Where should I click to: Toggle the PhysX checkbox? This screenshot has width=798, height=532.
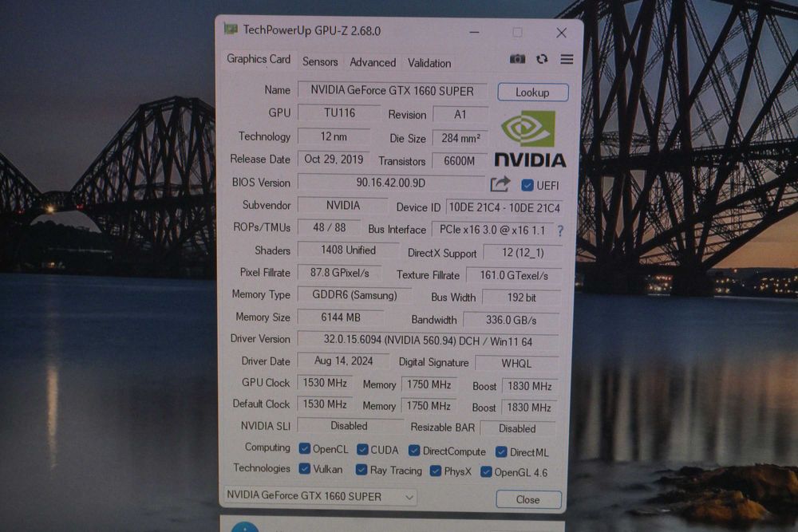[x=435, y=471]
